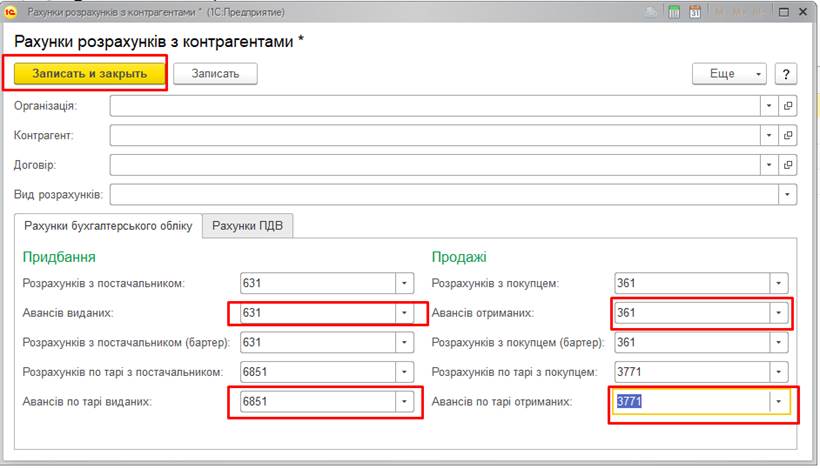Open the calendar icon in title bar

696,13
